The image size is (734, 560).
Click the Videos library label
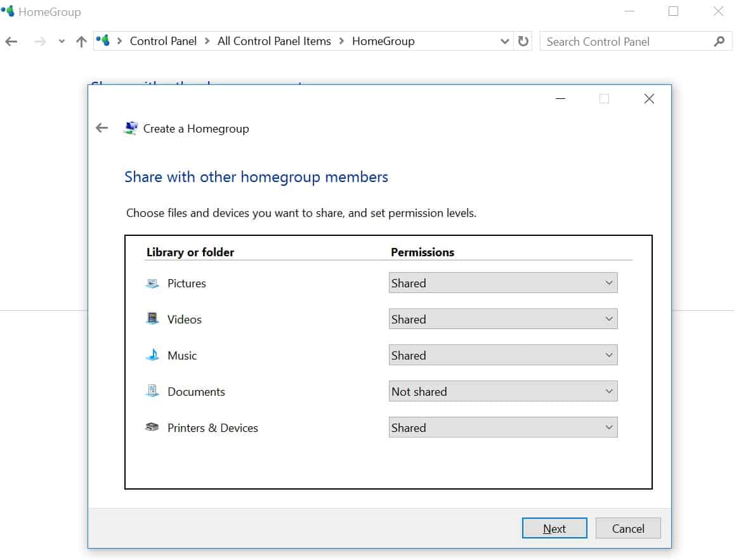(185, 319)
